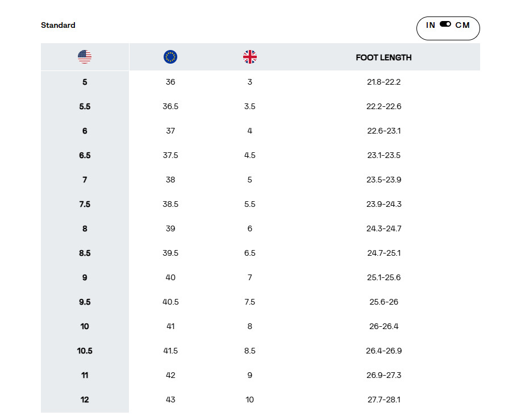Toggle the IN/CM unit switch

(x=445, y=25)
